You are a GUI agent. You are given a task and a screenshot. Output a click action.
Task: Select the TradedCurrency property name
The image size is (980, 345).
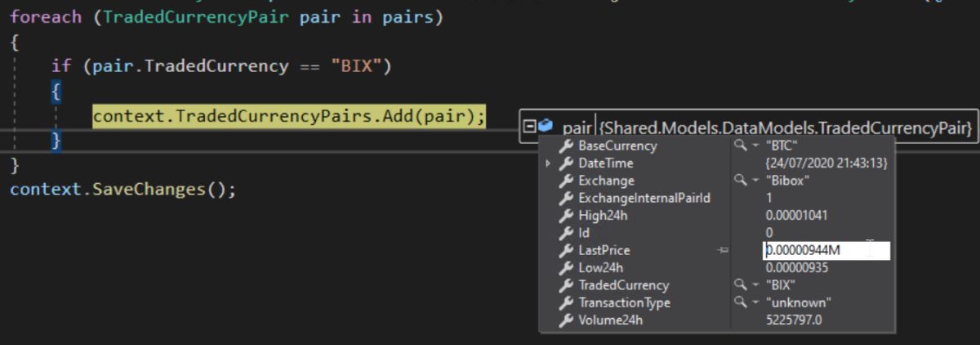(623, 285)
